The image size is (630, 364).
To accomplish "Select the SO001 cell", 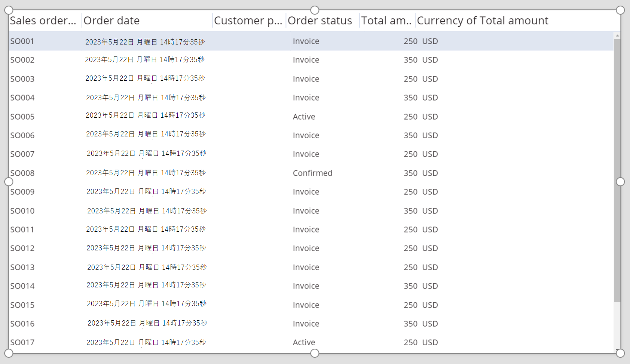I will pos(22,41).
